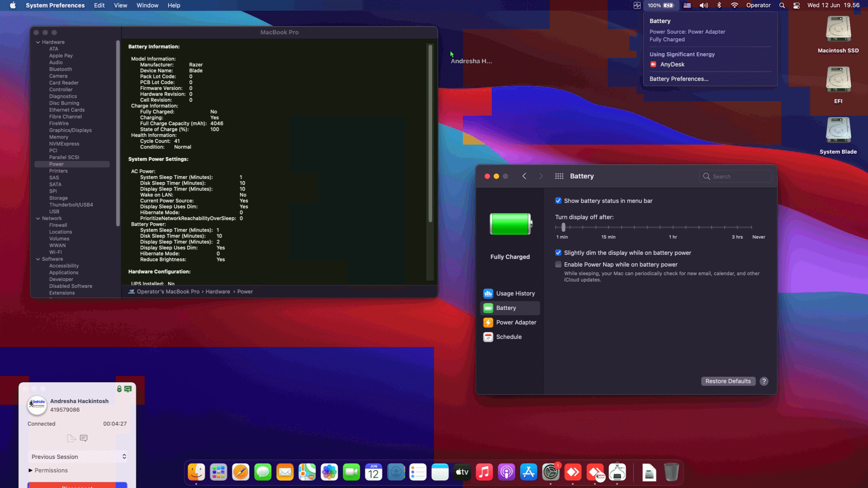The image size is (868, 488).
Task: Open the EFI drive on desktop
Action: 838,85
